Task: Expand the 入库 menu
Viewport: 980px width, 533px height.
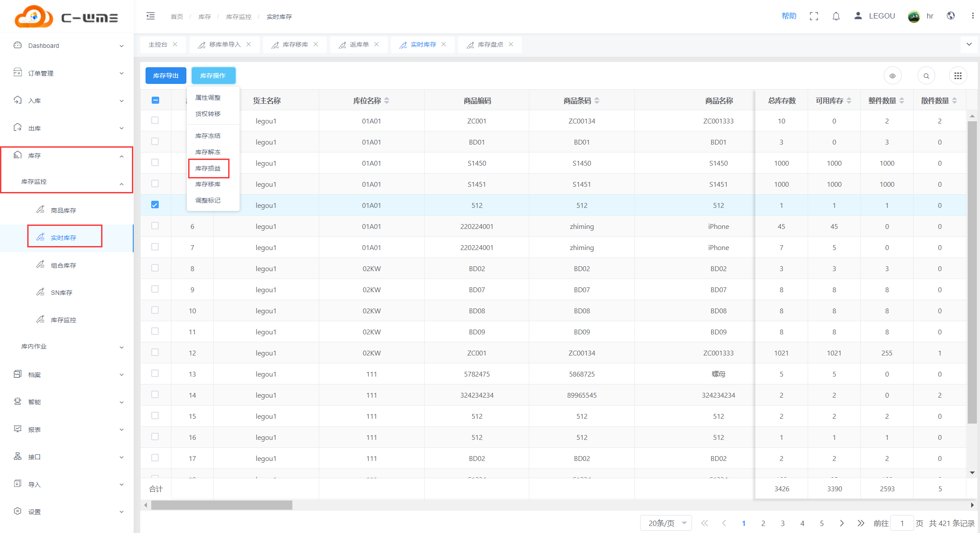Action: pos(67,101)
